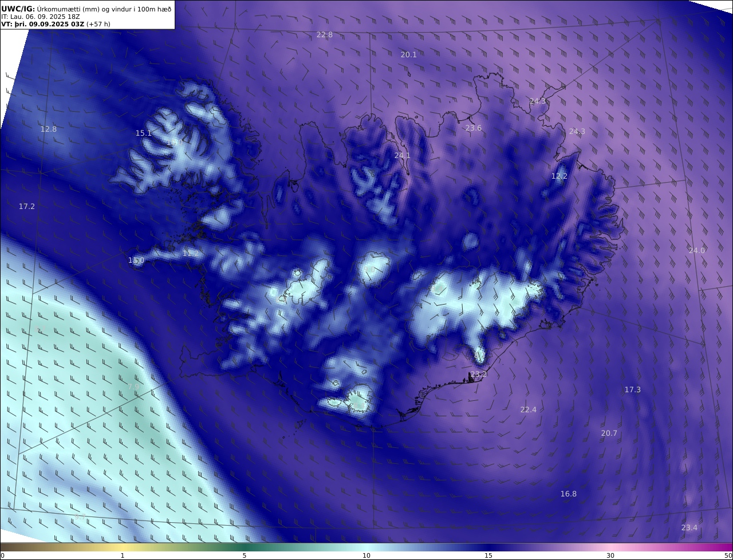The width and height of the screenshot is (733, 560).
Task: Click the 15.1 value label
Action: pyautogui.click(x=144, y=133)
